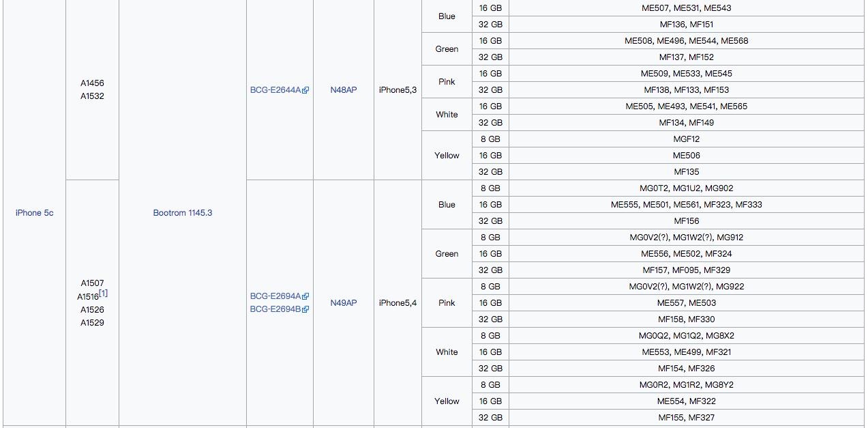868x428 pixels.
Task: Click the external link icon beside BCG-E2694B
Action: tap(305, 309)
